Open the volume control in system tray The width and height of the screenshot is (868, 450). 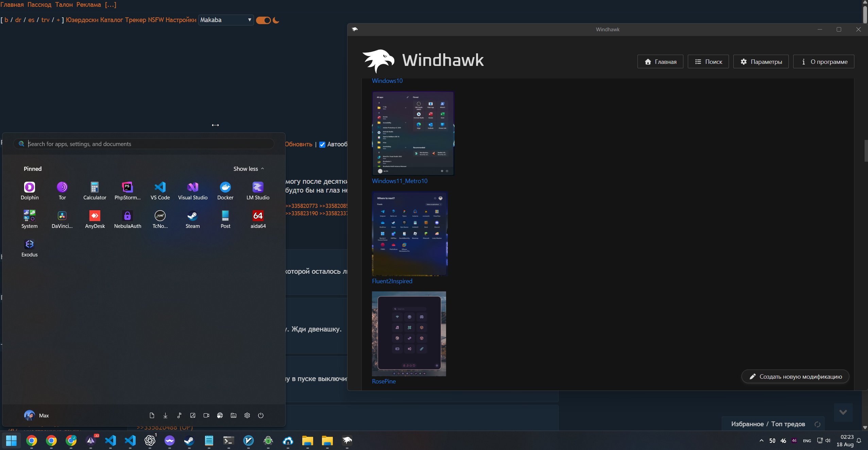click(x=828, y=440)
